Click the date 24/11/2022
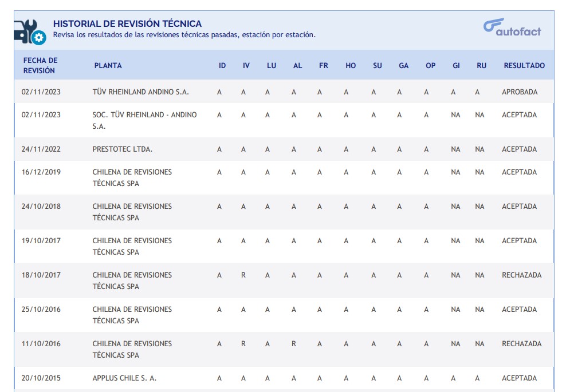The image size is (566, 392). (41, 149)
